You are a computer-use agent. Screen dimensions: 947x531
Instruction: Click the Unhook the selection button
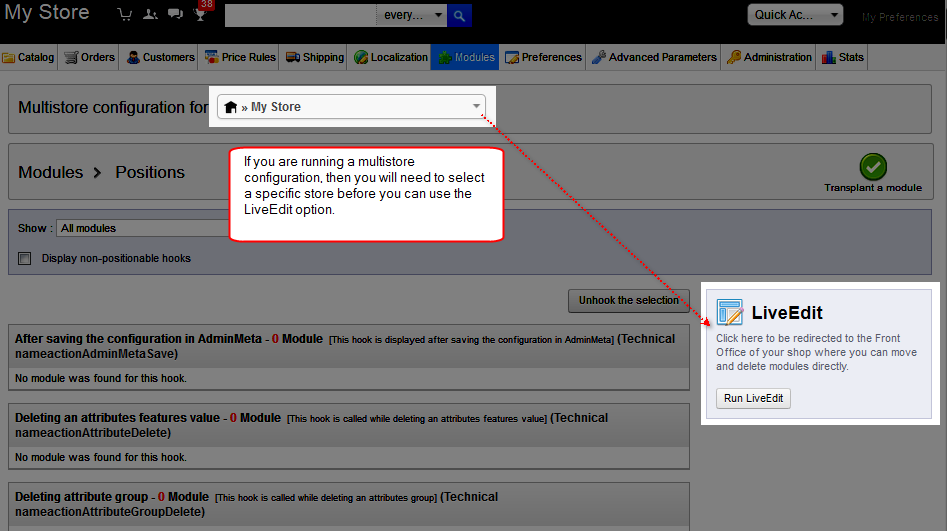(628, 300)
